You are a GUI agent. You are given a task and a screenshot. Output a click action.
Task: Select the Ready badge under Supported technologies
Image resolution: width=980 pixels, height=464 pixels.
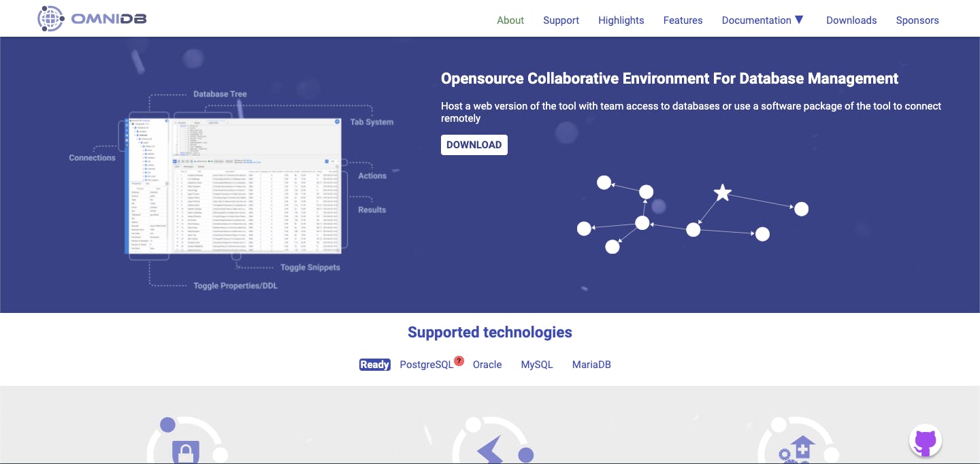[375, 365]
